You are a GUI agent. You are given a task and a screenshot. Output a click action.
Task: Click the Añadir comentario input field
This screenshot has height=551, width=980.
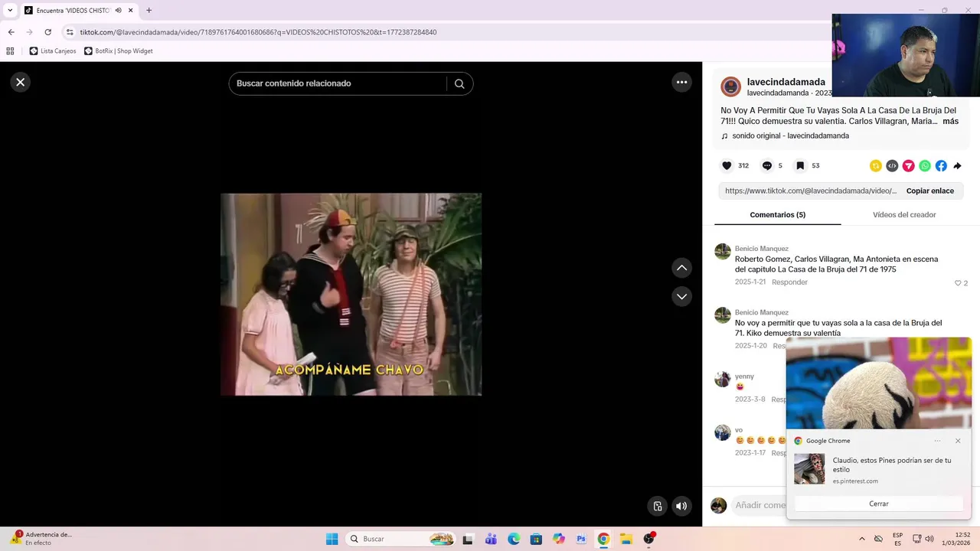[758, 505]
